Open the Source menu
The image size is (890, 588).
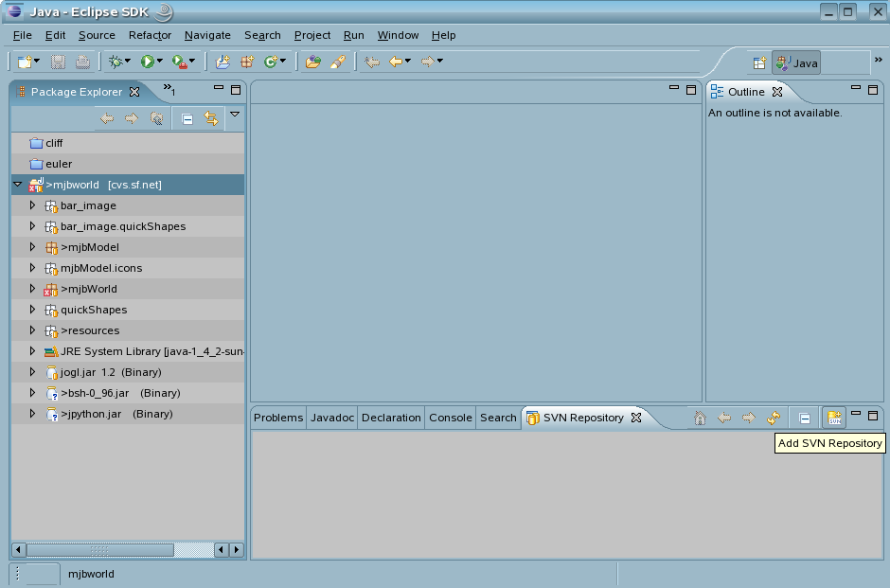coord(97,35)
